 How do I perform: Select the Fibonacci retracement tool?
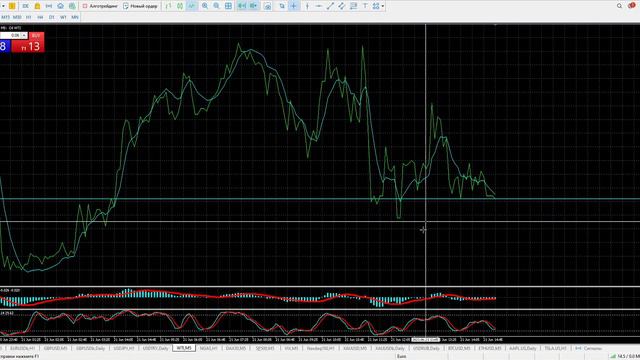click(353, 6)
